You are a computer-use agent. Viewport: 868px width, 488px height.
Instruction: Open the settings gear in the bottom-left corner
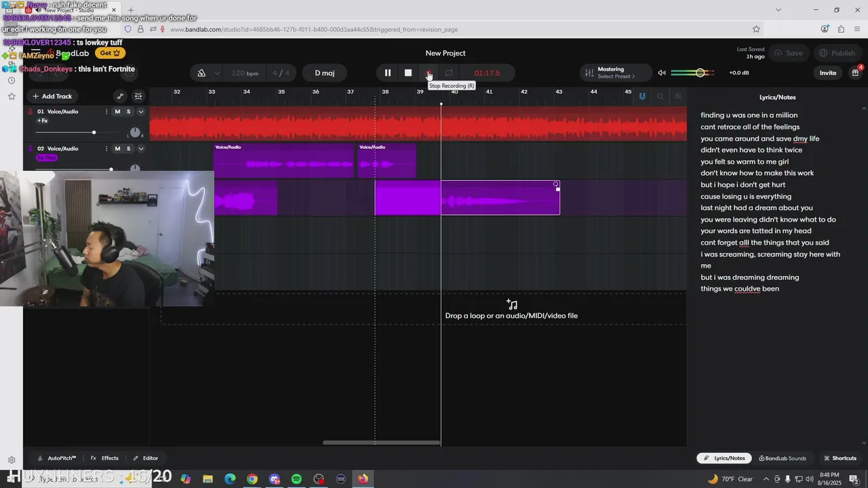tap(12, 460)
